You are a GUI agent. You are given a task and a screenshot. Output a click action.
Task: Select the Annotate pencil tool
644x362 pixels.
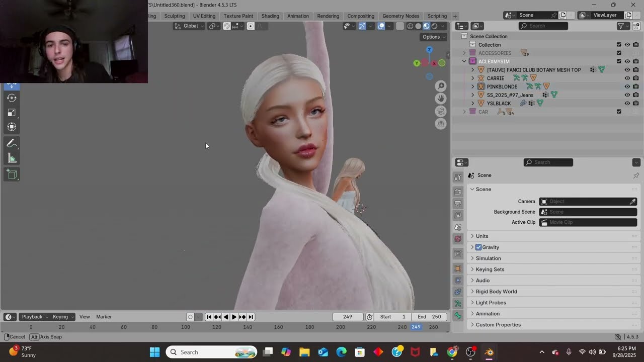pos(12,144)
